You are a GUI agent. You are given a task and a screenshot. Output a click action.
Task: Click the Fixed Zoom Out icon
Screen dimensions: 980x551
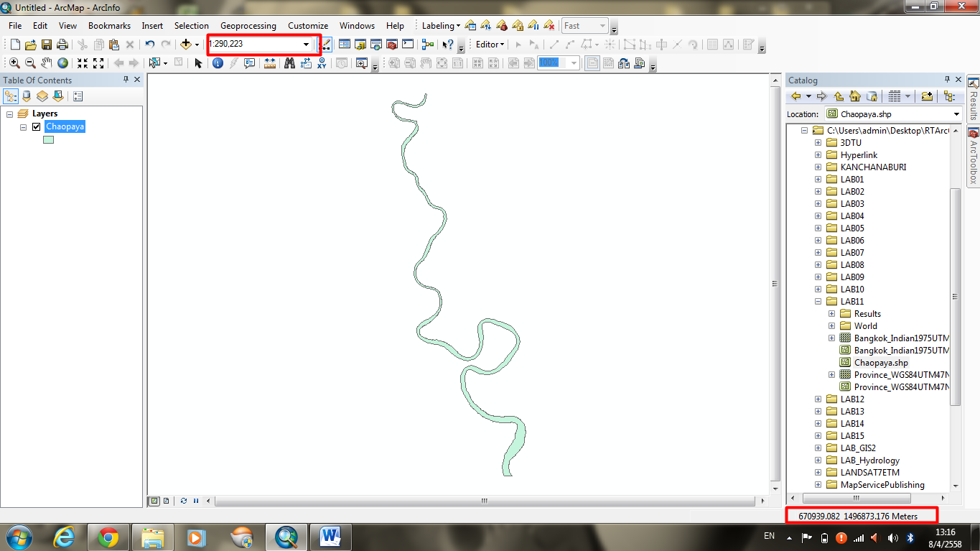point(98,63)
